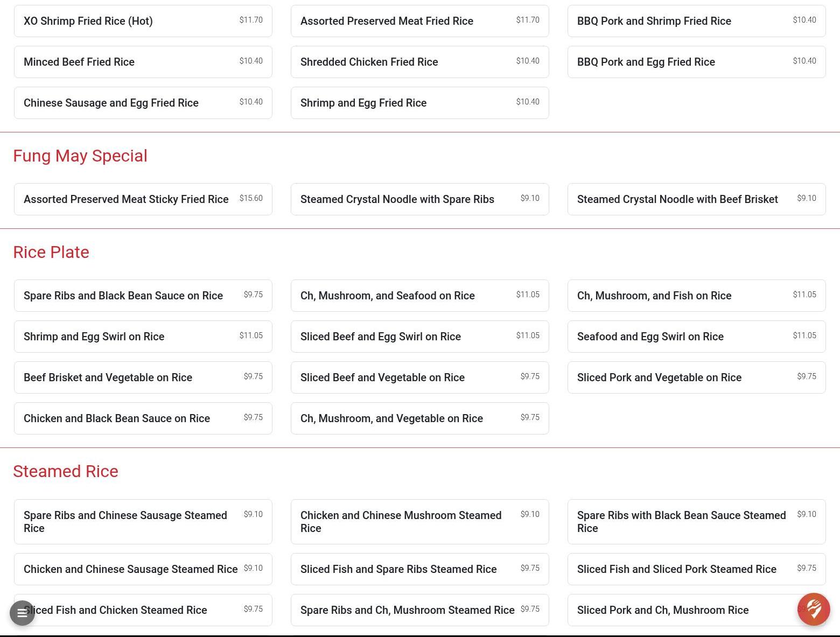Open the hamburger menu button
The width and height of the screenshot is (840, 637).
(x=22, y=613)
